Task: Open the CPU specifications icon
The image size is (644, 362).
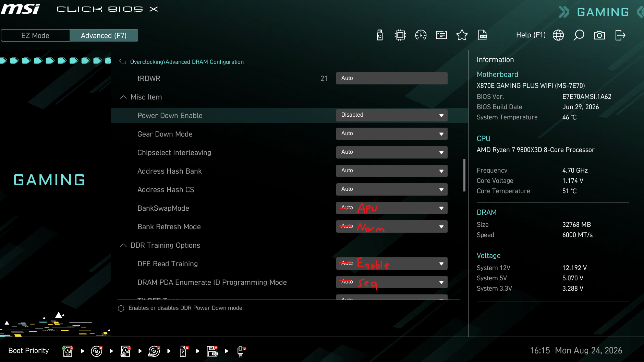Action: point(400,35)
